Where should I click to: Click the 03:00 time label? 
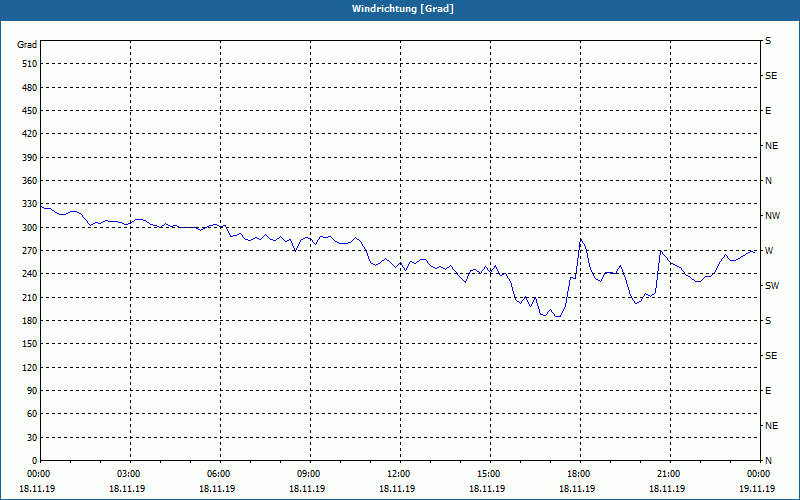pos(128,474)
